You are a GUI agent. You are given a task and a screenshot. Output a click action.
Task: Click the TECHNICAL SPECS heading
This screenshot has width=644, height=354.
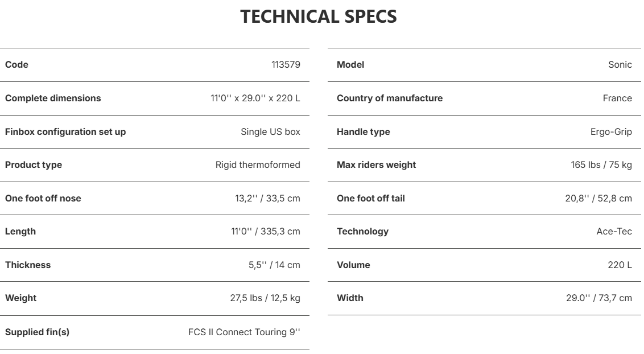[319, 17]
